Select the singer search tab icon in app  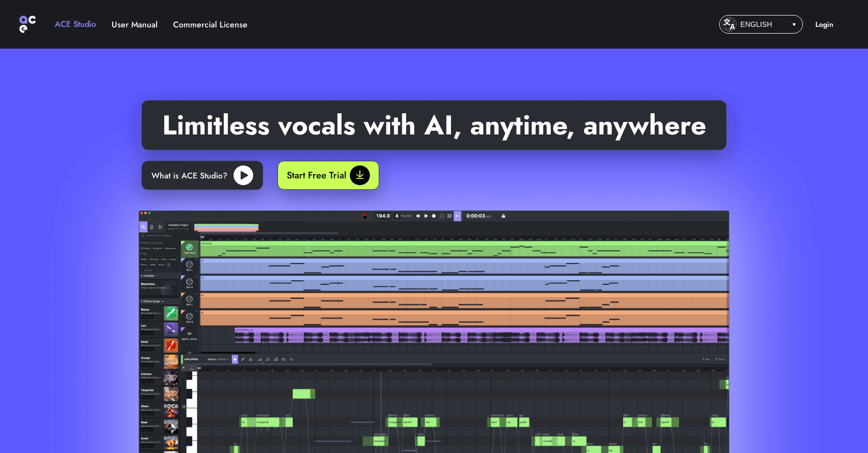(x=143, y=226)
